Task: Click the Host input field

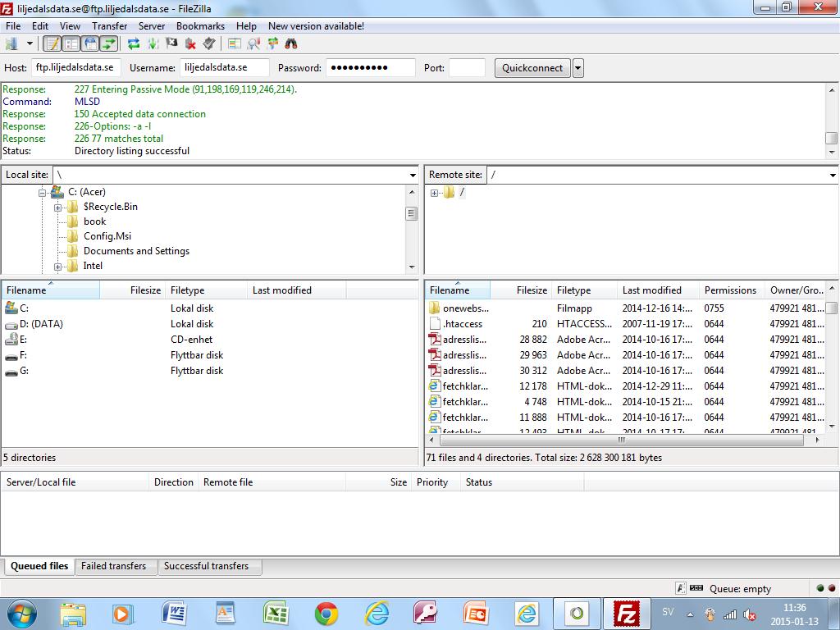Action: (76, 67)
